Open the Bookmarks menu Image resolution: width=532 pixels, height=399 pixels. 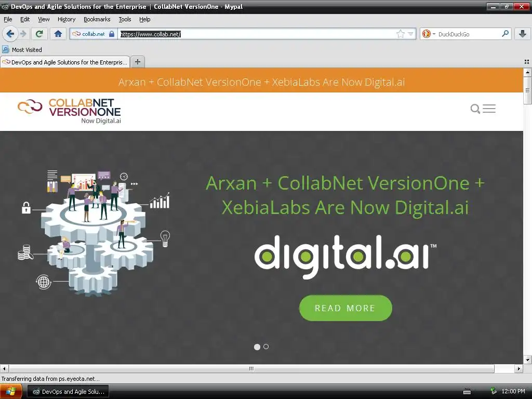(97, 19)
